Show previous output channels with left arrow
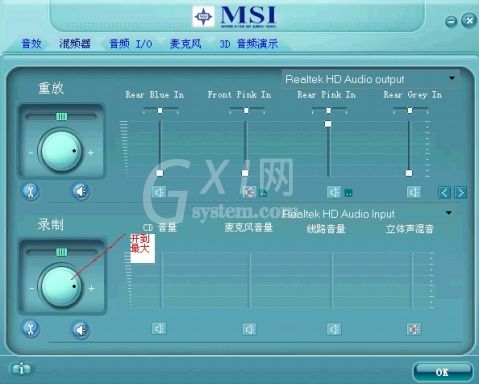The height and width of the screenshot is (384, 479). click(444, 192)
